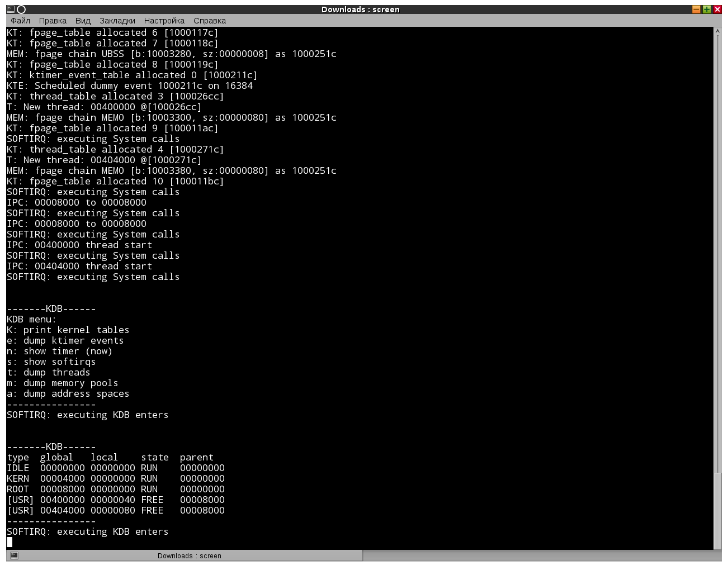Open the Правка menu
This screenshot has height=570, width=728.
(53, 21)
